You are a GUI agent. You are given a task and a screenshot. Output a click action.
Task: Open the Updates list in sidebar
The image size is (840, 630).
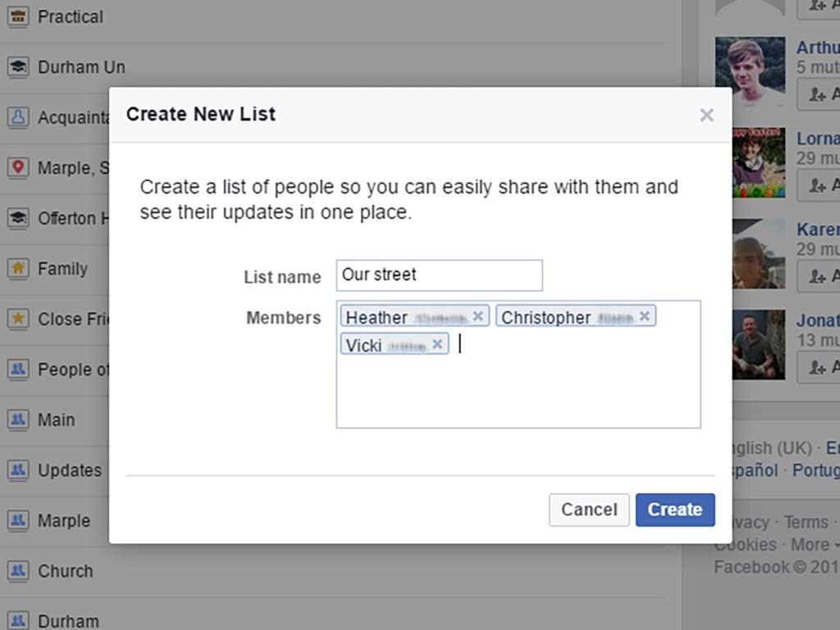(x=69, y=471)
